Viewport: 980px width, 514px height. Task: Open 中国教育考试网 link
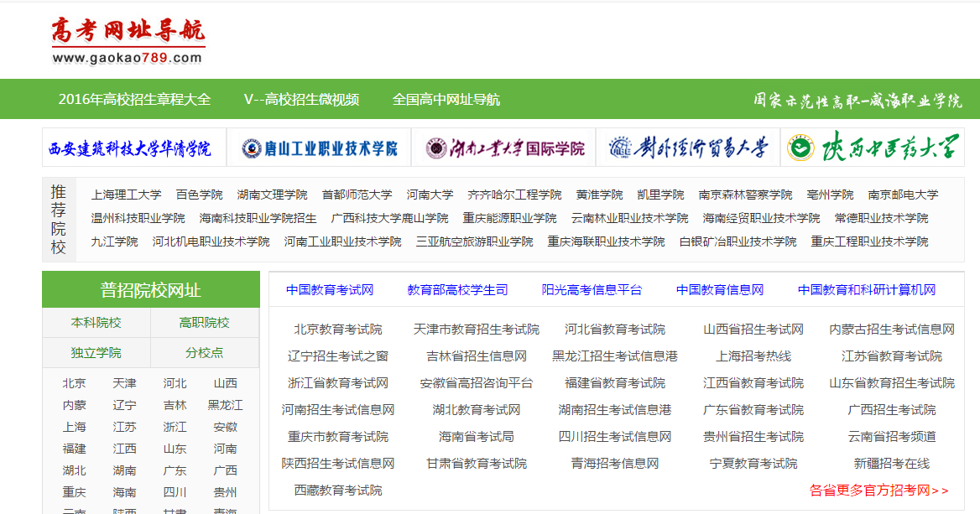click(330, 290)
